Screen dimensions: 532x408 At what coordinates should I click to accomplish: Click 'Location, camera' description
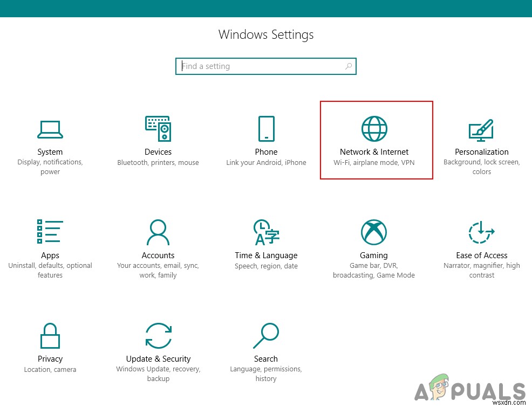pyautogui.click(x=50, y=369)
